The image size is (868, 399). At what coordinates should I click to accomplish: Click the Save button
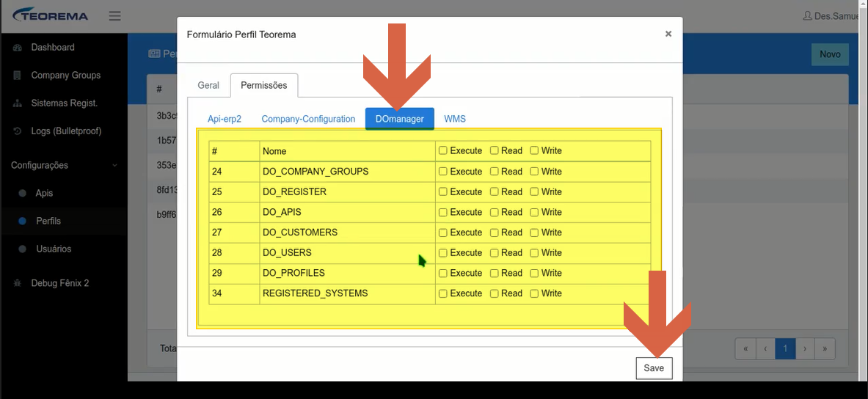click(x=654, y=368)
